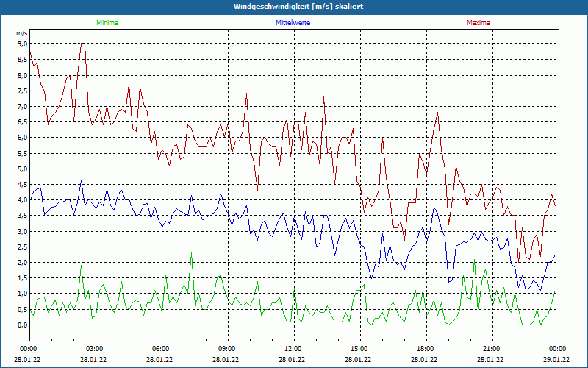Image resolution: width=588 pixels, height=368 pixels.
Task: Click the 3,0 y-axis value
Action: click(x=23, y=231)
